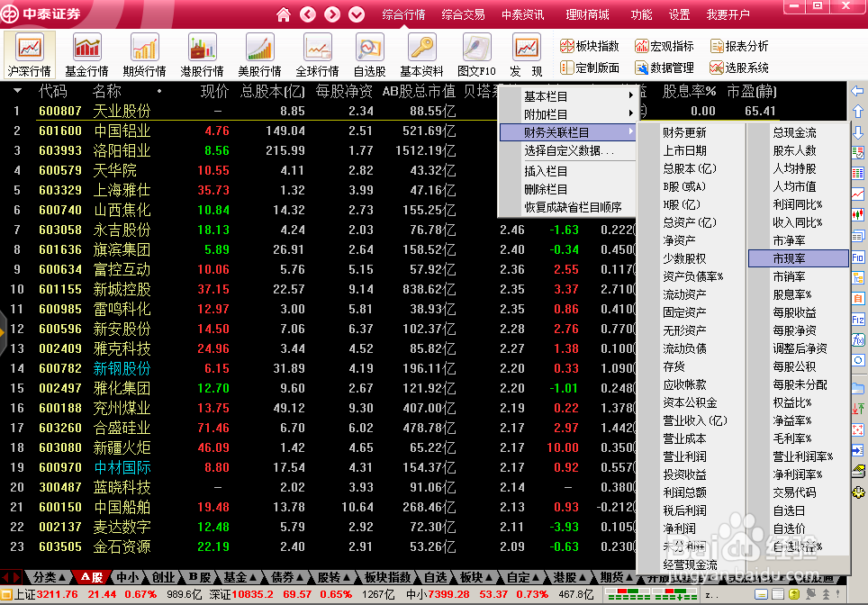Viewport: 868px width, 605px height.
Task: Expand the 港股 tab menu
Action: click(x=569, y=577)
